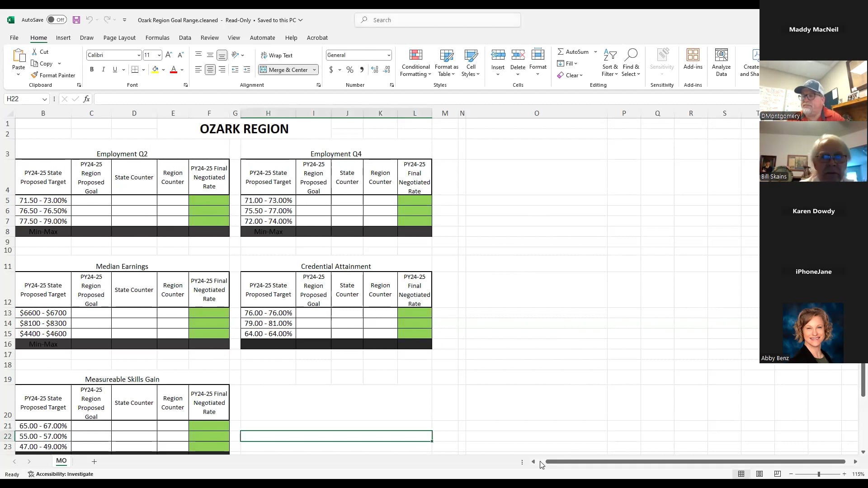Apply Percent Style to selection

coord(349,70)
